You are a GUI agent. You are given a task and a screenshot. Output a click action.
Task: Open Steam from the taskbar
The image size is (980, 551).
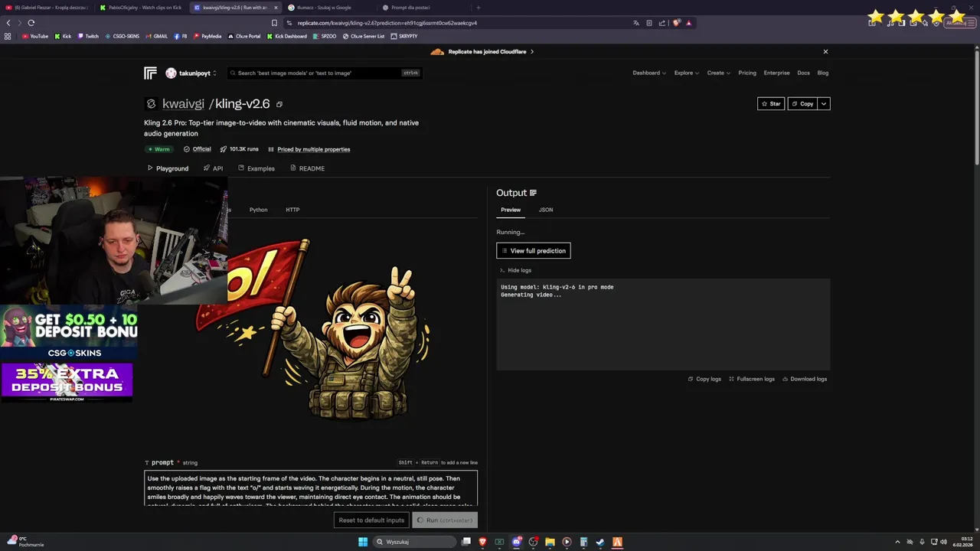pos(600,542)
